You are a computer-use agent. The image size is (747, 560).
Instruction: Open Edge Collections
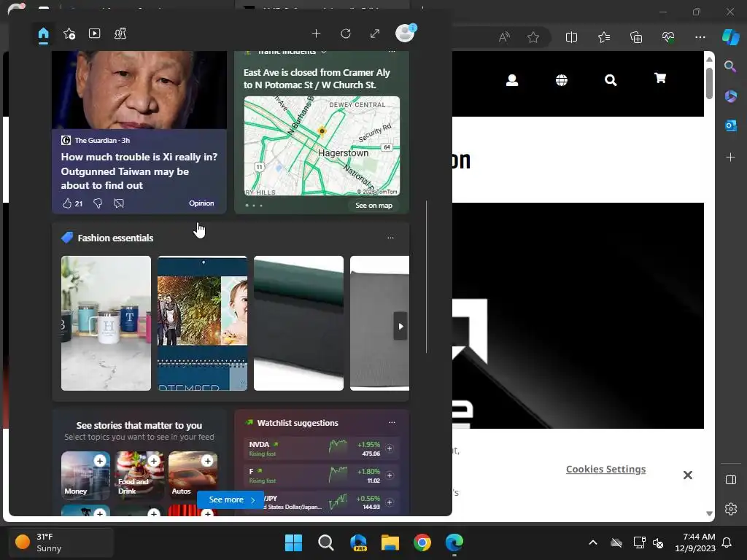click(x=636, y=37)
